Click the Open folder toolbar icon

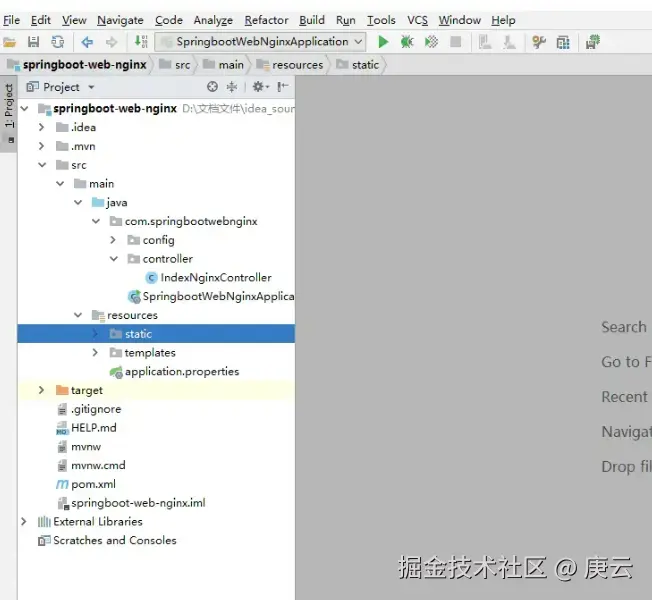coord(10,42)
